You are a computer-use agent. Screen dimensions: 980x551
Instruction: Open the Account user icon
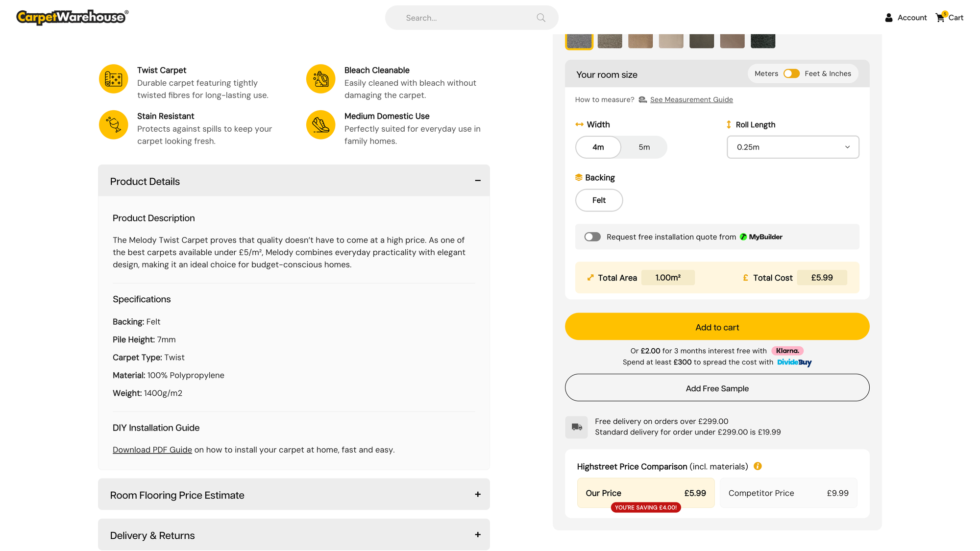coord(889,18)
